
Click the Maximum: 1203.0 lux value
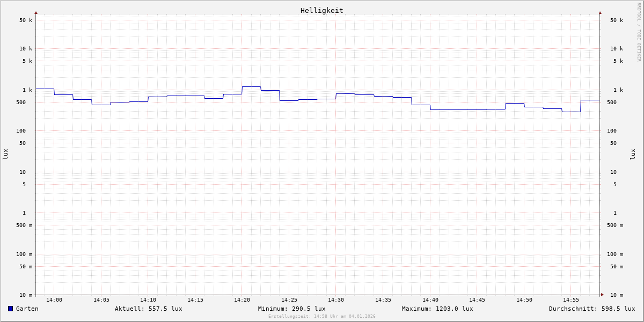pyautogui.click(x=437, y=309)
